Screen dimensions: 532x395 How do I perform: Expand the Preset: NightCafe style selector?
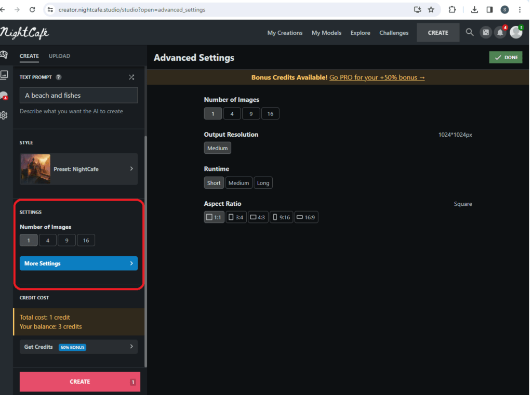tap(79, 169)
